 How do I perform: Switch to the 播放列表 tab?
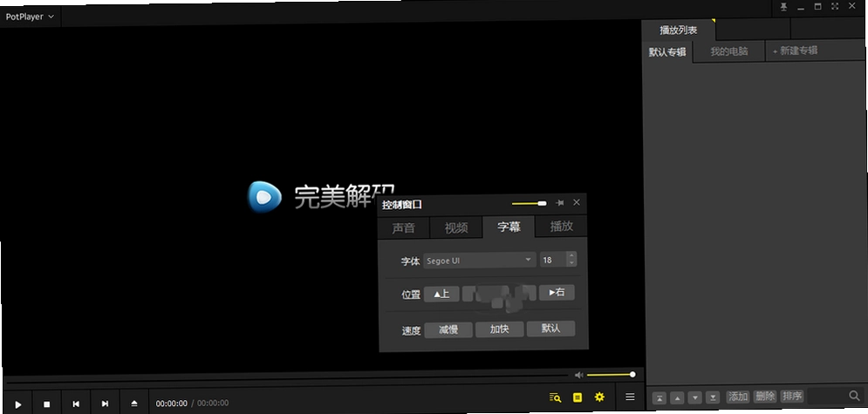678,31
